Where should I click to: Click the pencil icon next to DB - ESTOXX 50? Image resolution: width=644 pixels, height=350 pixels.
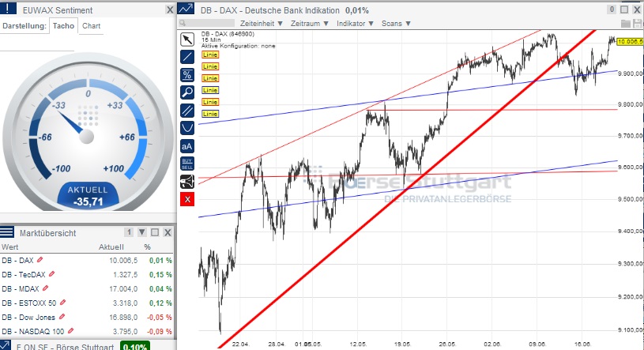tap(62, 303)
